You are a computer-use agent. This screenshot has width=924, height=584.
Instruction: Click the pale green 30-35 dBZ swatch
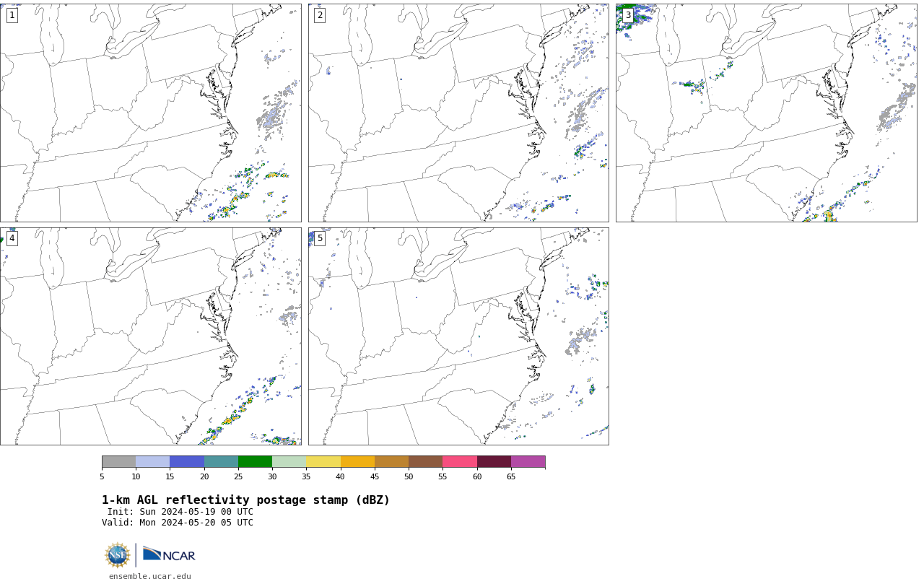pos(289,462)
